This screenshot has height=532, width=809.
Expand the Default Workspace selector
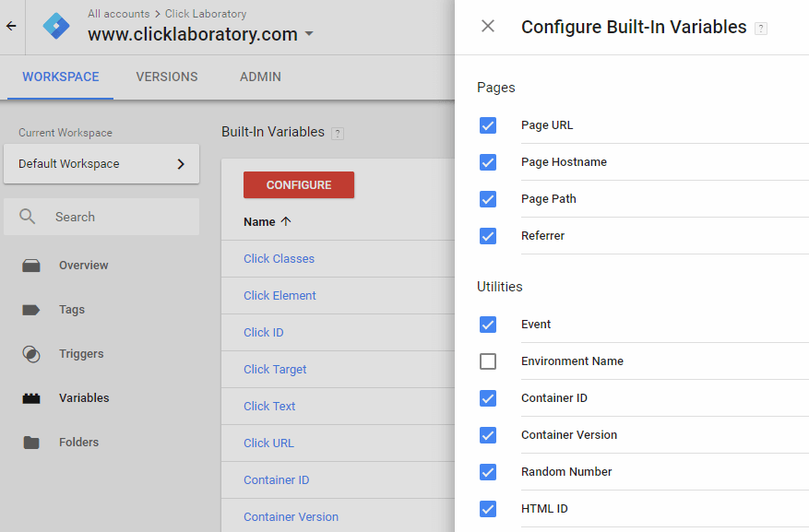click(x=101, y=164)
